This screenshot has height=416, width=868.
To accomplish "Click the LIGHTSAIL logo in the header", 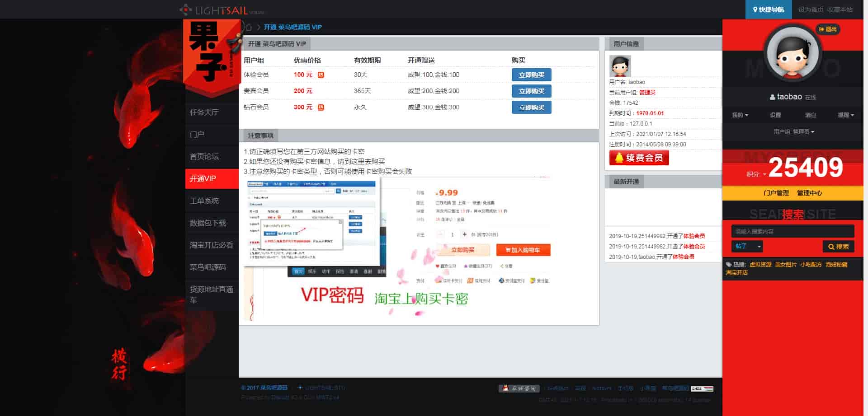I will [222, 9].
